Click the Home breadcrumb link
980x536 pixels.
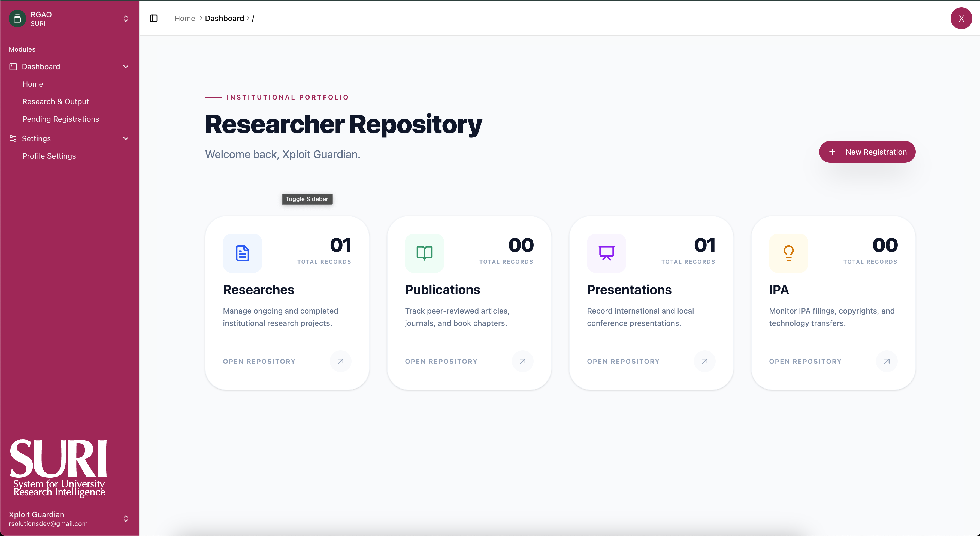click(184, 18)
